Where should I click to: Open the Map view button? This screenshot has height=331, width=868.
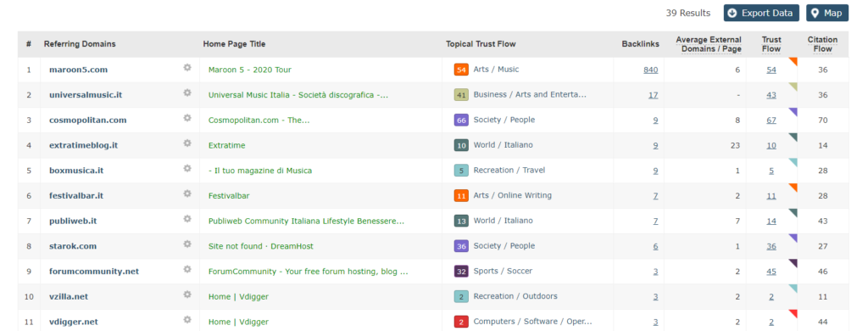tap(827, 13)
